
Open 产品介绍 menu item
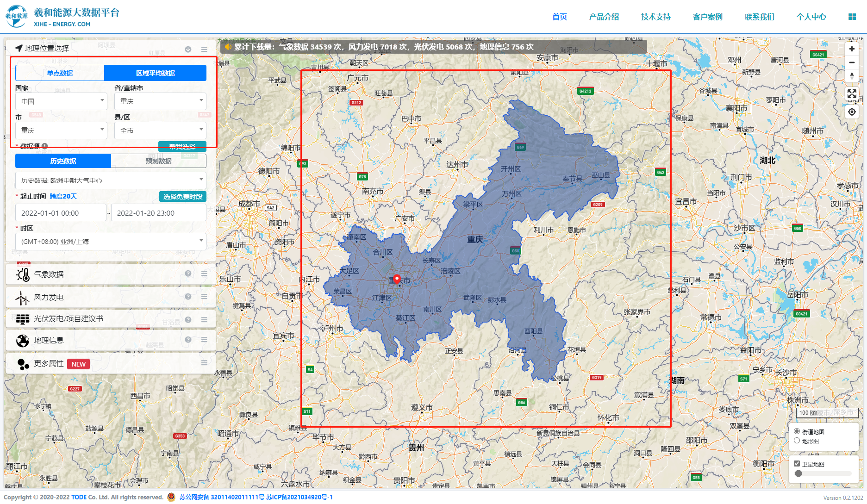604,17
